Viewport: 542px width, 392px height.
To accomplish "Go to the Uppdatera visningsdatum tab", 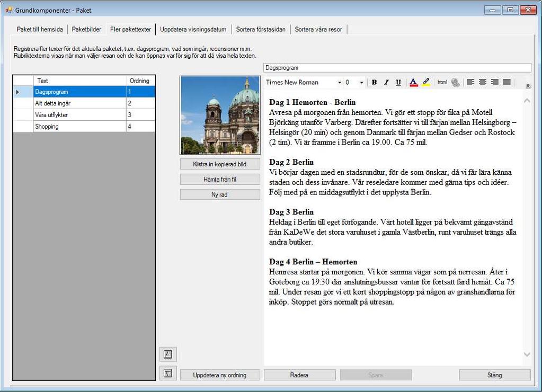I will 193,29.
